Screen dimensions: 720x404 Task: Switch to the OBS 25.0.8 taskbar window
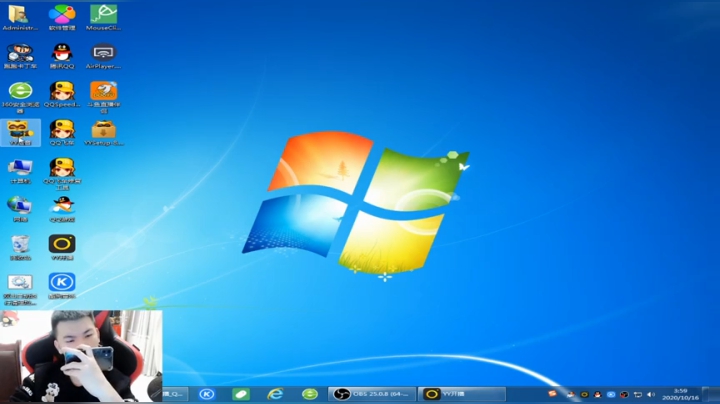pos(372,394)
